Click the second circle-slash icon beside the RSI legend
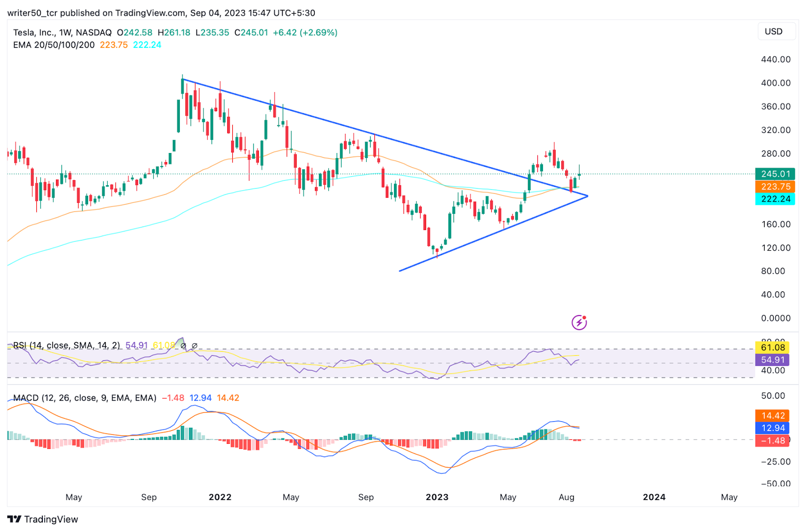806x532 pixels. [194, 346]
